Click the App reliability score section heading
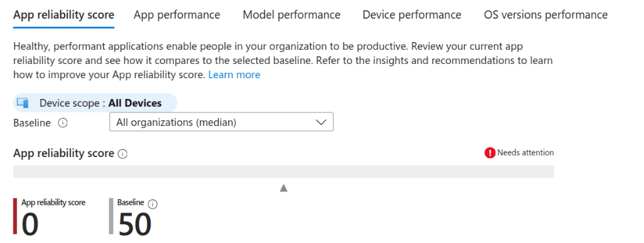Screen dimensions: 644x243 [x=63, y=154]
